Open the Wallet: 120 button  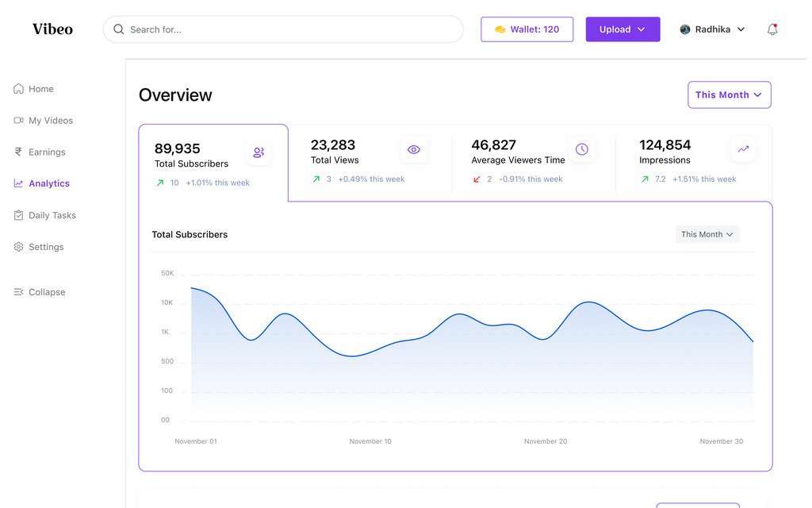click(527, 29)
